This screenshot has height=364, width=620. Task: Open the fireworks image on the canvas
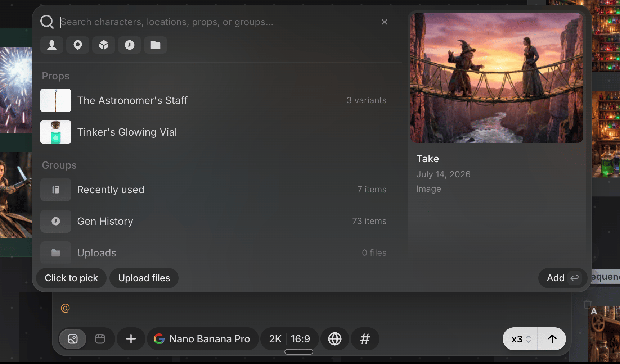pyautogui.click(x=16, y=90)
